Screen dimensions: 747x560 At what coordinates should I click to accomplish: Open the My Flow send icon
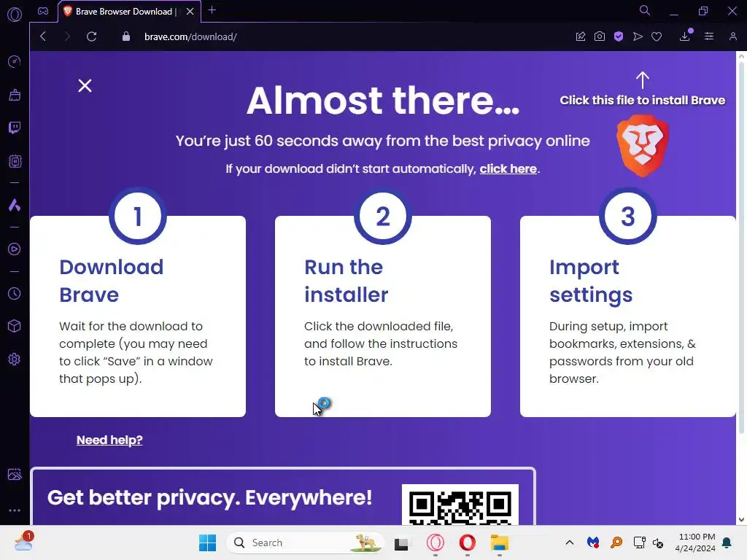pyautogui.click(x=638, y=36)
